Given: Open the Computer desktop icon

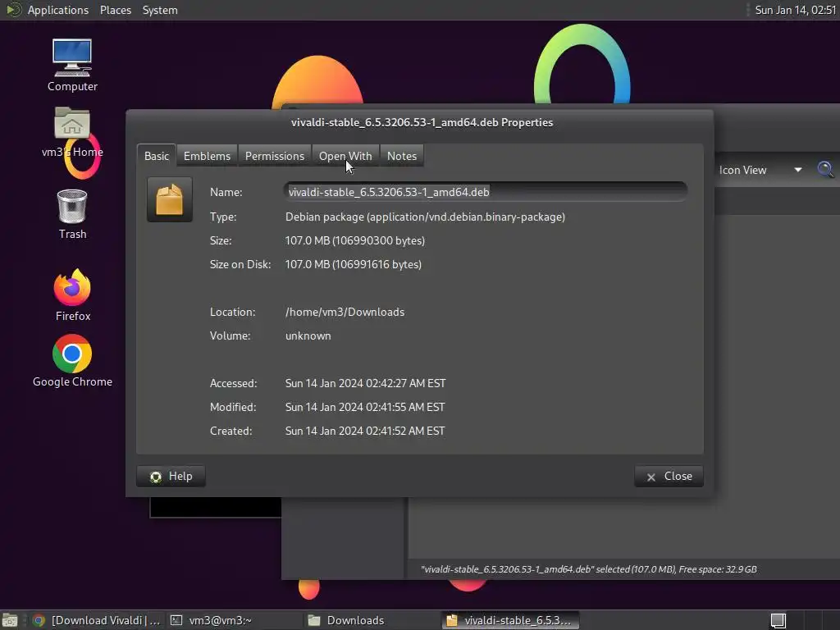Looking at the screenshot, I should (72, 65).
